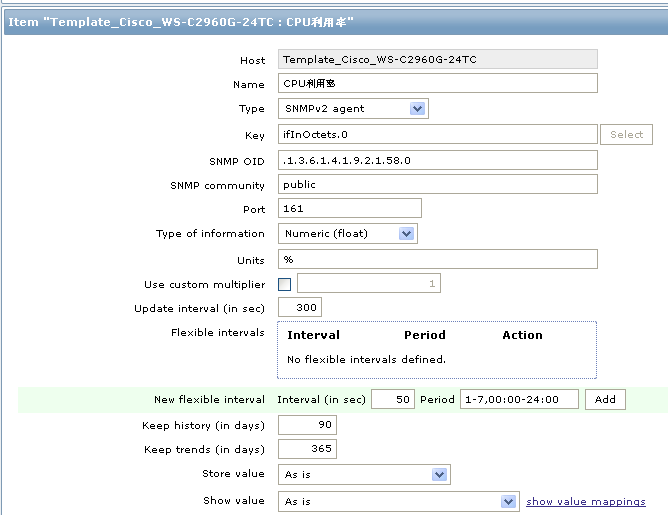Open the Type dropdown showing SNMPv2 agent
The height and width of the screenshot is (515, 668).
pyautogui.click(x=353, y=109)
